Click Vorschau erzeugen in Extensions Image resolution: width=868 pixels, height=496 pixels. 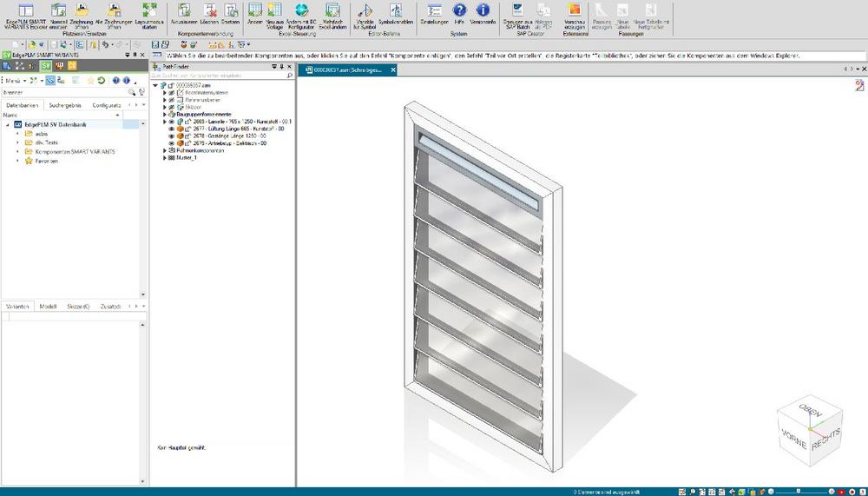point(575,11)
